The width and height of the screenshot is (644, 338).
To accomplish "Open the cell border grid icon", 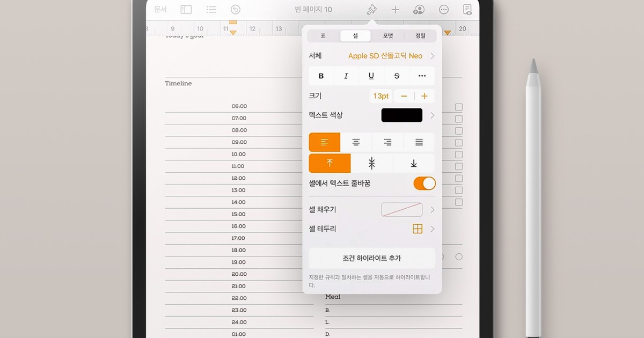I will pyautogui.click(x=418, y=229).
